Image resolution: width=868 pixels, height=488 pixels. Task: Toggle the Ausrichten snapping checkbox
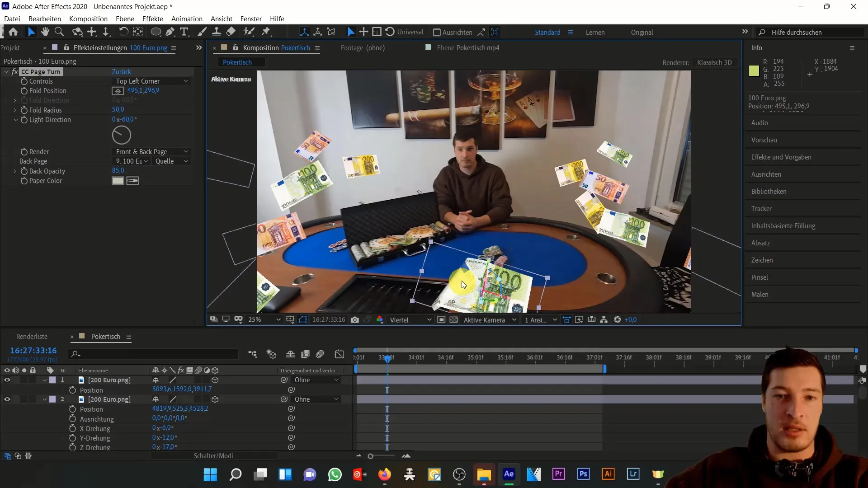(x=437, y=33)
